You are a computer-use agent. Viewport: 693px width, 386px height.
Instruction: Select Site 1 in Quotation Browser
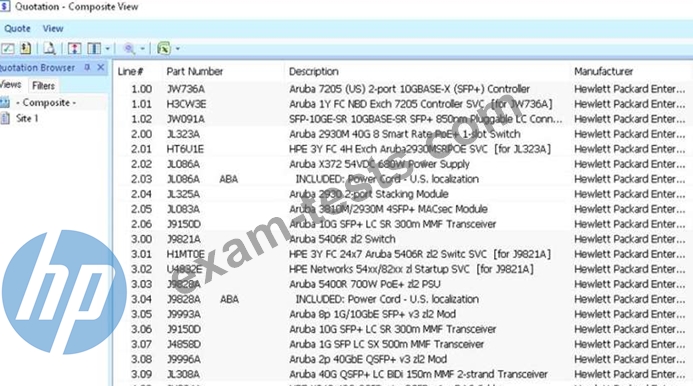27,118
